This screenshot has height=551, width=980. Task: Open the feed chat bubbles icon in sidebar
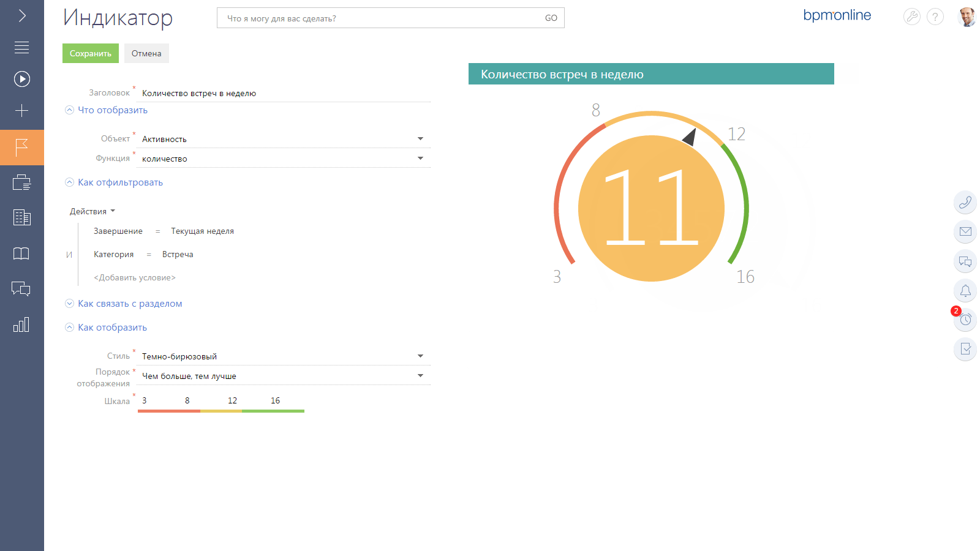coord(22,289)
